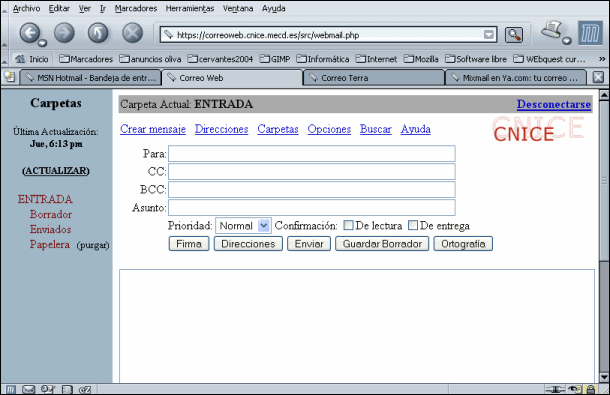Open the Prioridad Normal dropdown
This screenshot has height=395, width=610.
click(x=243, y=226)
